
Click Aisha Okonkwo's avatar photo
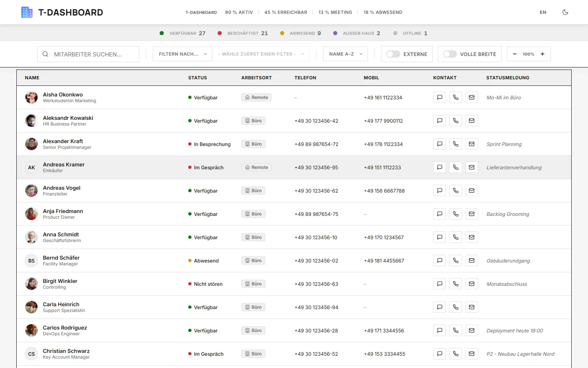tap(31, 97)
